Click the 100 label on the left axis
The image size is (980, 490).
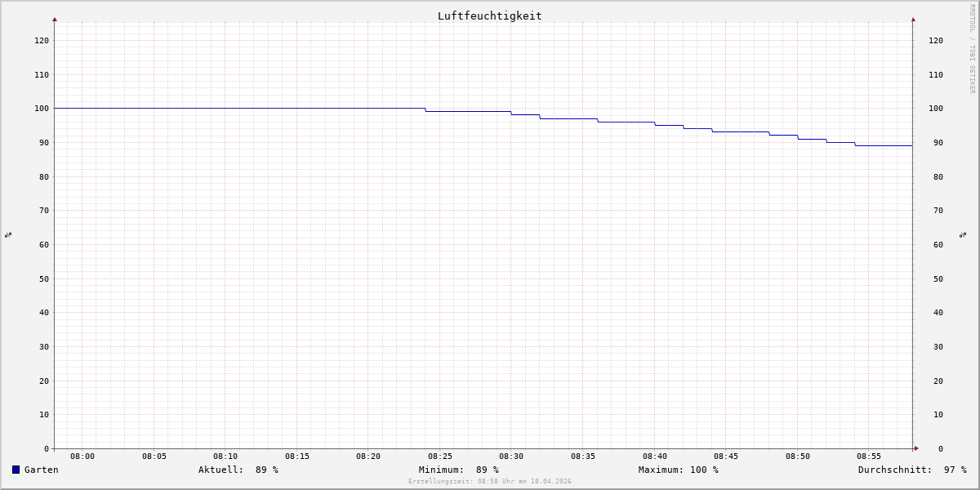tap(42, 109)
